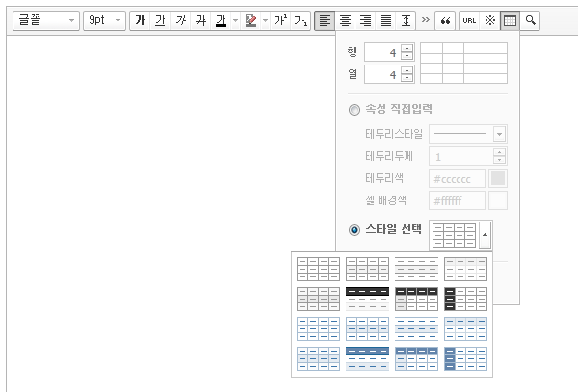Open find and replace with the magnifier icon
The width and height of the screenshot is (578, 392).
click(530, 20)
